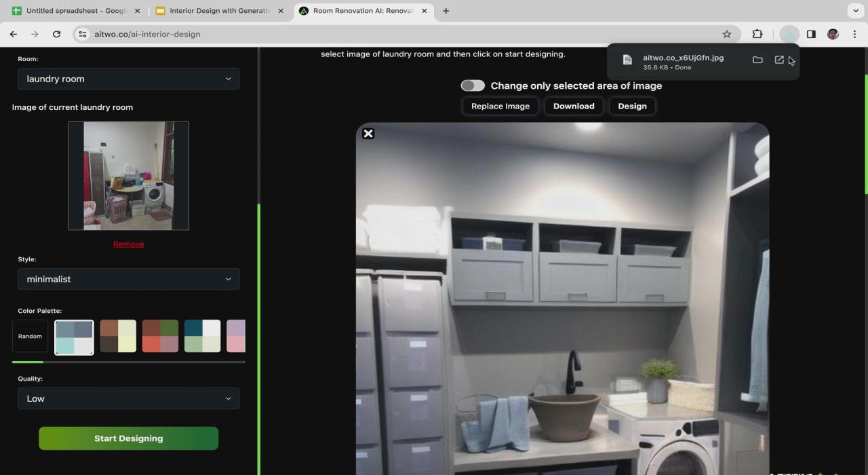Choose the Random color palette option
This screenshot has width=868, height=475.
(x=30, y=337)
